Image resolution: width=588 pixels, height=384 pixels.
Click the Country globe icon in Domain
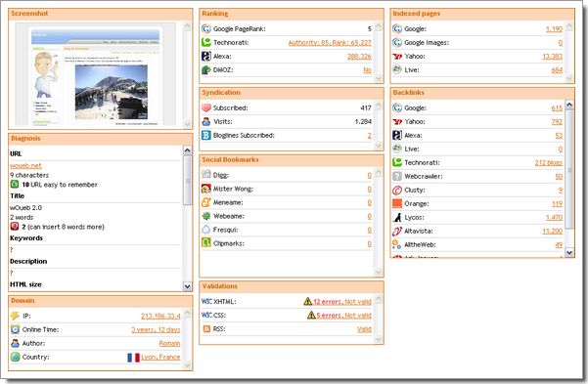[15, 357]
